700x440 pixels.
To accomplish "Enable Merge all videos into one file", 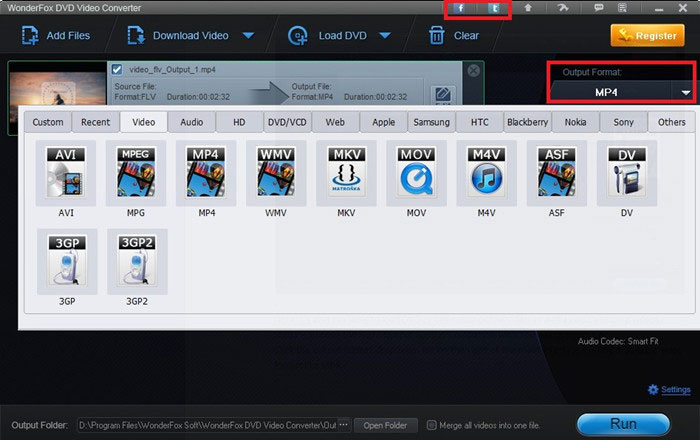I will coord(431,425).
